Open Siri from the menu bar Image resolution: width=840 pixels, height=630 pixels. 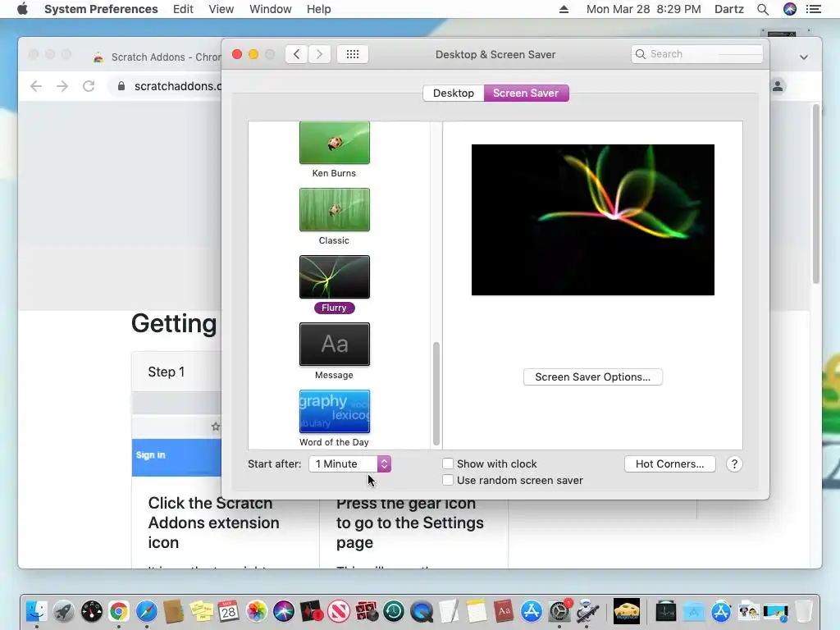pyautogui.click(x=790, y=9)
